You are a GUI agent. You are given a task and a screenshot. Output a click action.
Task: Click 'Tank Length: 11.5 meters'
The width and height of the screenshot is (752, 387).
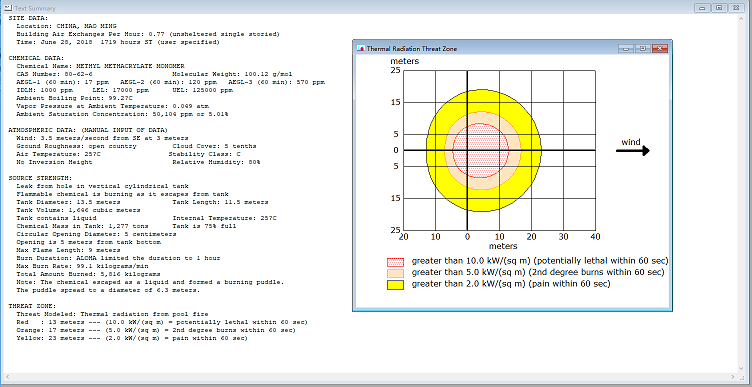click(220, 202)
